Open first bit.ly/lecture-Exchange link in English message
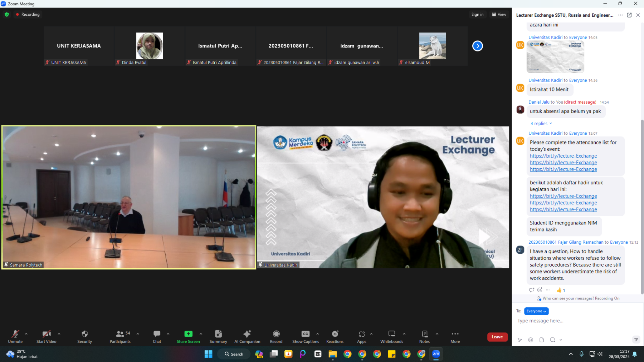The image size is (644, 362). pos(563,156)
